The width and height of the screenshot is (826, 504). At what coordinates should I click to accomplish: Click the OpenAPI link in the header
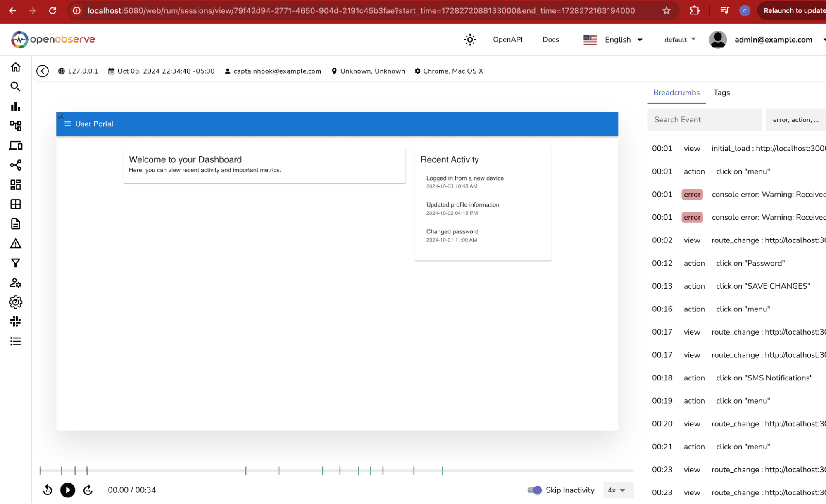point(507,39)
